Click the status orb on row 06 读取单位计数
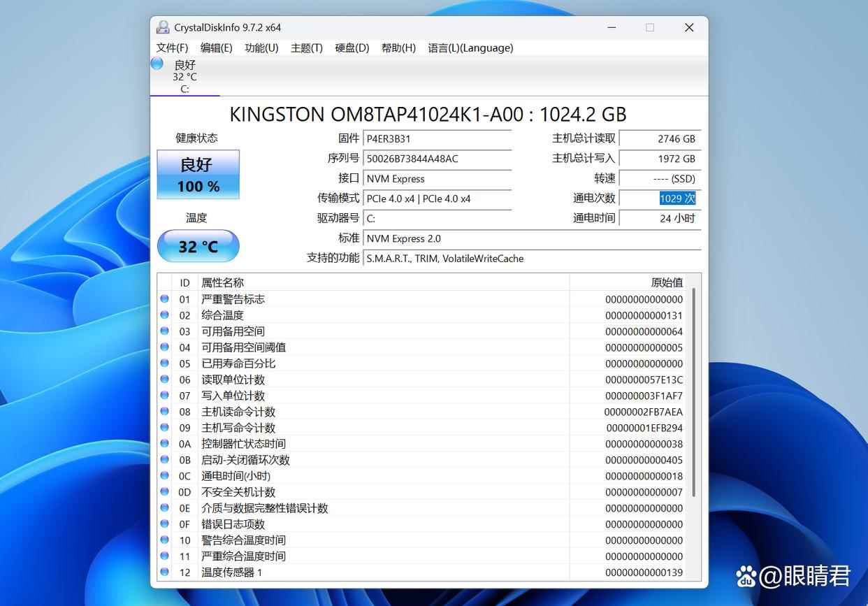This screenshot has width=868, height=606. click(x=164, y=379)
